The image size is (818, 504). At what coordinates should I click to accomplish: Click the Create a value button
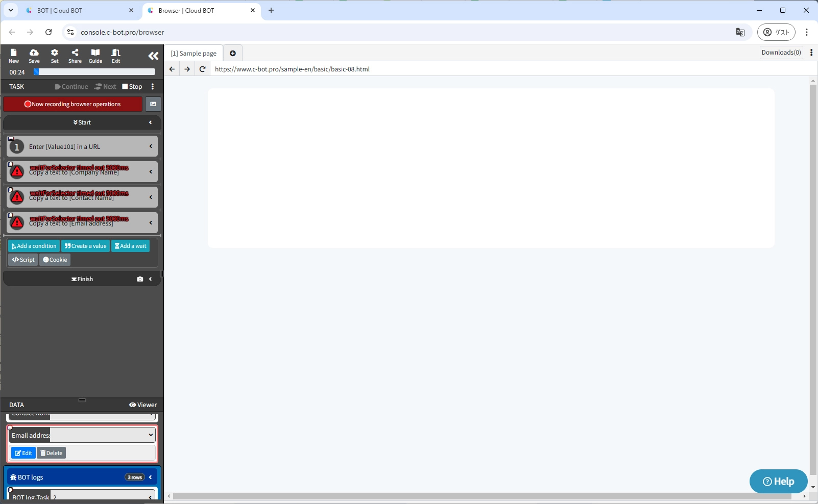tap(85, 246)
